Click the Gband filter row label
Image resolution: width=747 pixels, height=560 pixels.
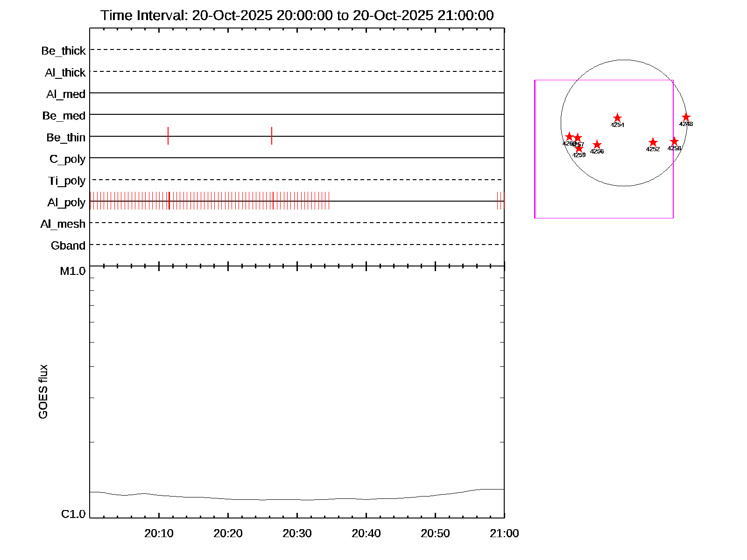[68, 245]
